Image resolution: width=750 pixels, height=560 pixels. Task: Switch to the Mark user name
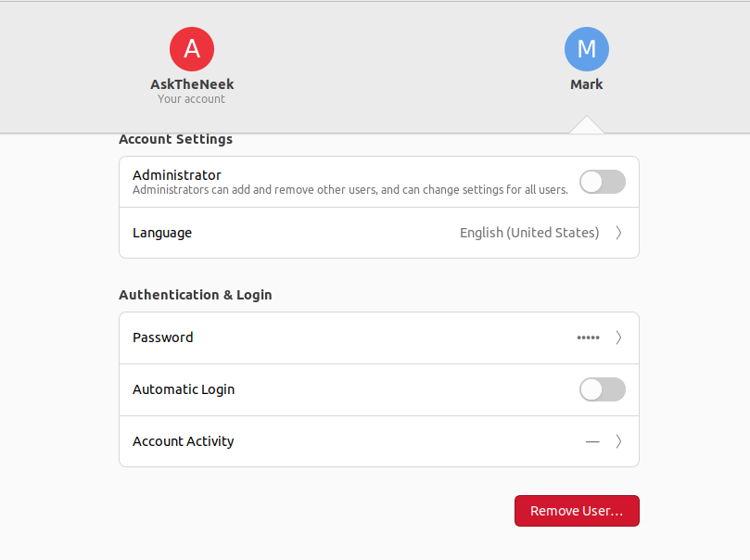586,84
